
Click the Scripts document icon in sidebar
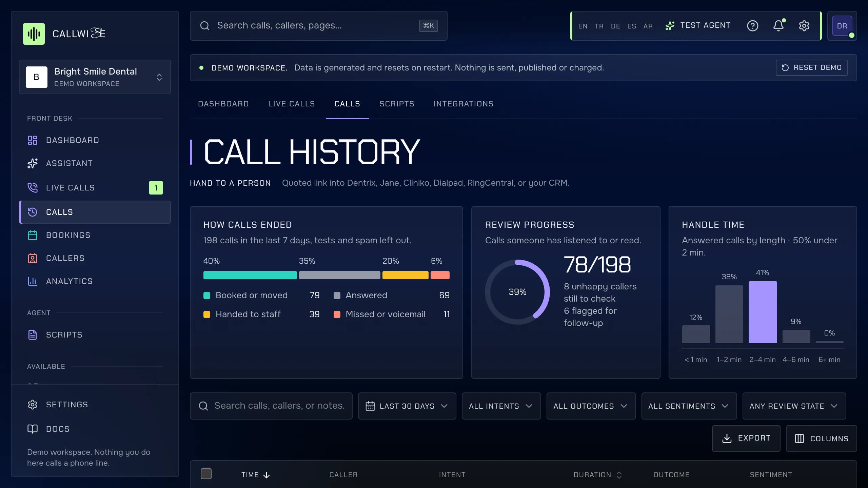[x=33, y=335]
